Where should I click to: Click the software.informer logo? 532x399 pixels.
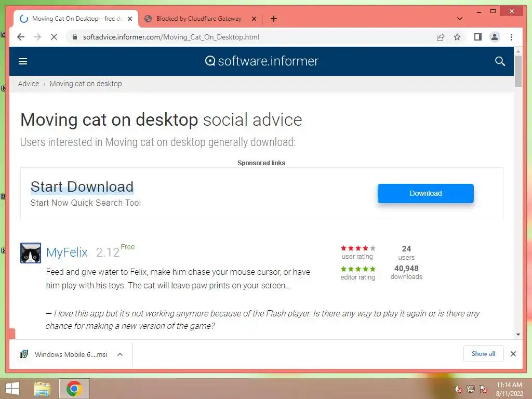tap(262, 61)
